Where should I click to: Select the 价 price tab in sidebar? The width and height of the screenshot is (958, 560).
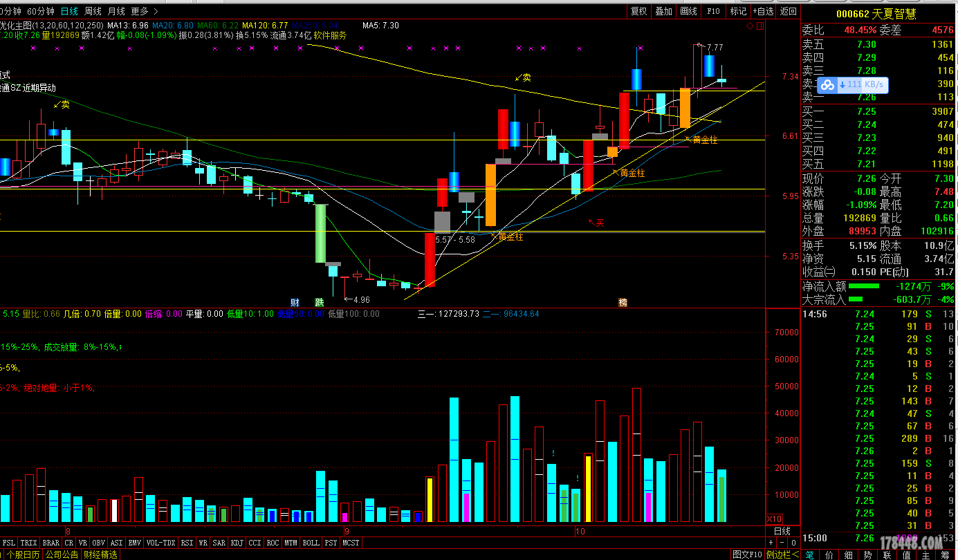tap(829, 554)
